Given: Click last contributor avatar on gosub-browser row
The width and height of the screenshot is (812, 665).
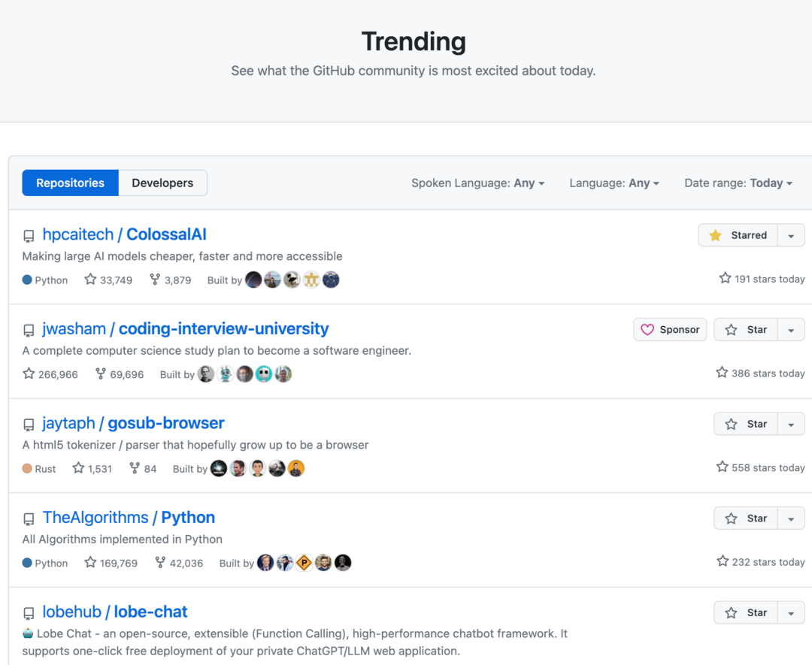Looking at the screenshot, I should click(296, 469).
